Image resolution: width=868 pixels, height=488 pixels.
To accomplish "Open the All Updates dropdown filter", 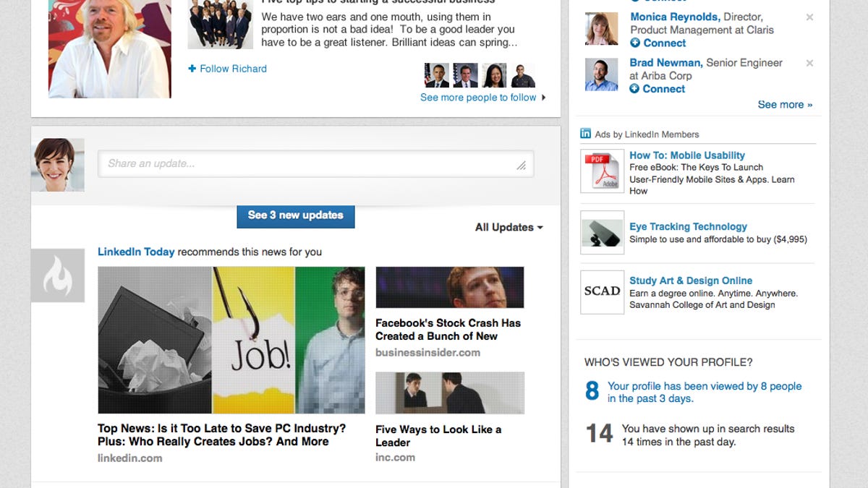I will coord(509,227).
